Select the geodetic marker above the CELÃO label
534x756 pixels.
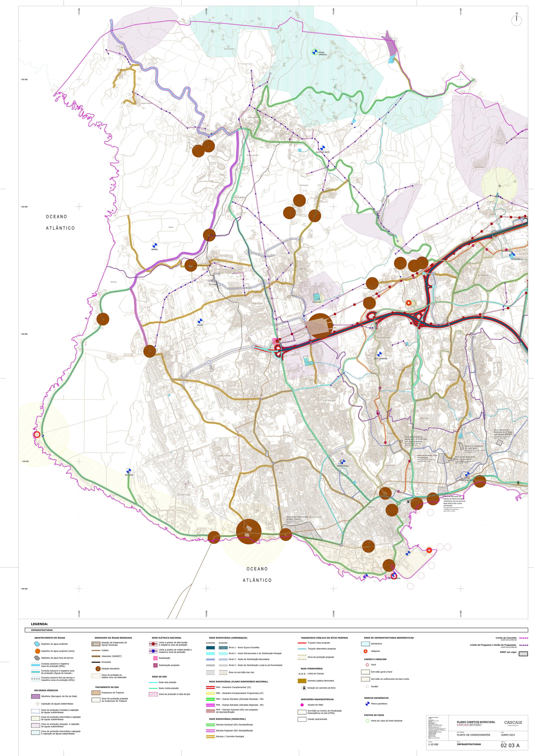pyautogui.click(x=200, y=321)
